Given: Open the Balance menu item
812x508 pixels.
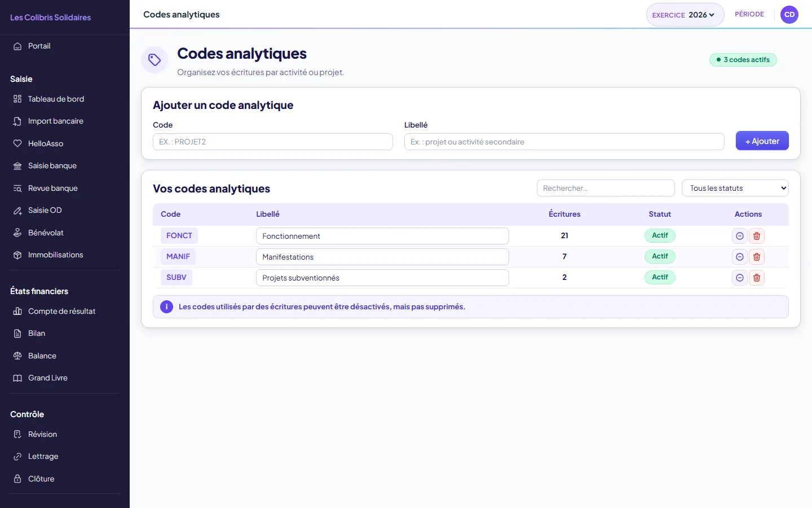Looking at the screenshot, I should click(x=65, y=356).
